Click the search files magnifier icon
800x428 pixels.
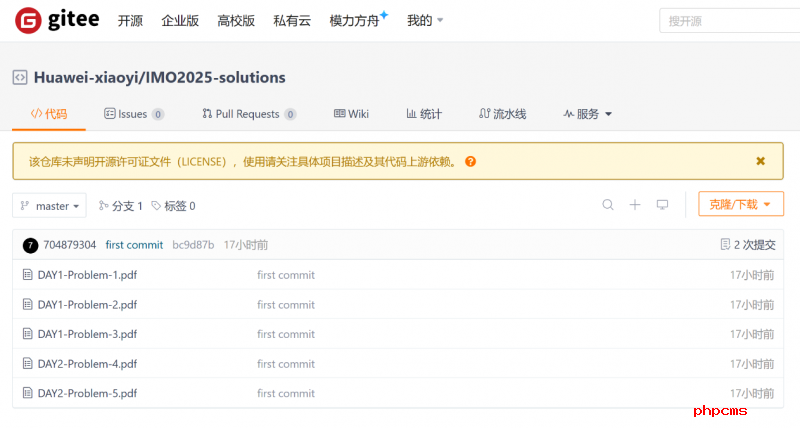608,205
